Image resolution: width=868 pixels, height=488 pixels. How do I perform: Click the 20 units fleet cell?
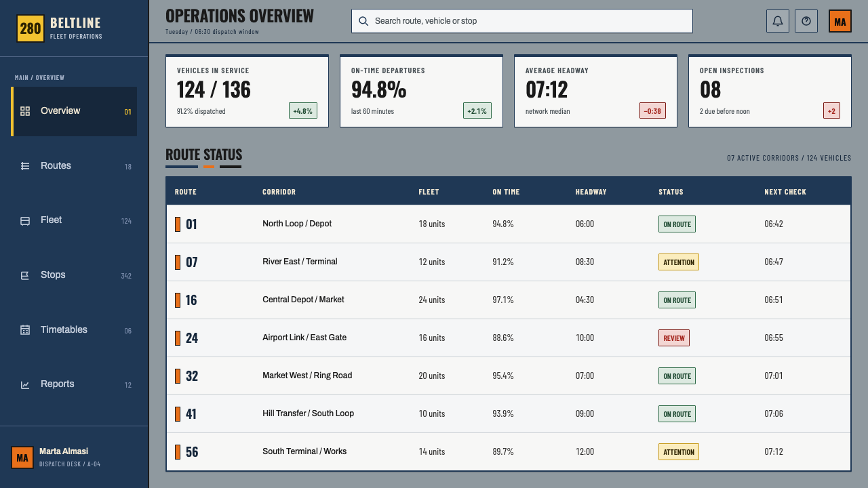point(432,375)
